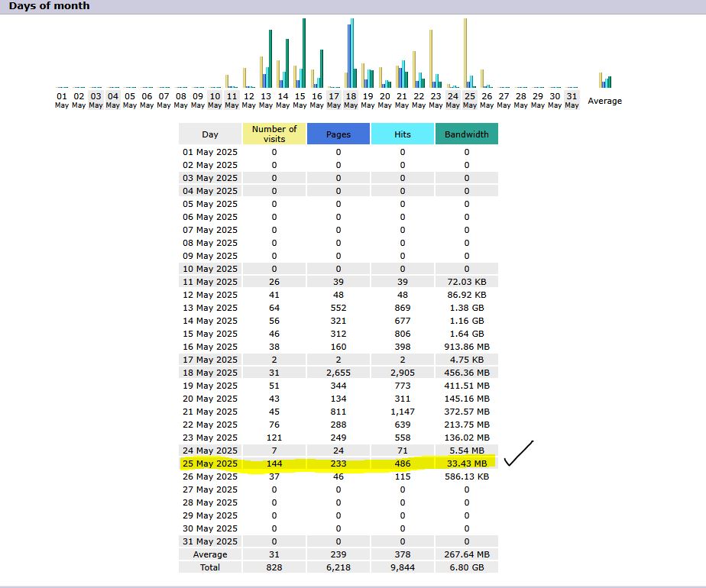Click the '11 May 2025' row label
Screen dimensions: 706x588
coord(210,282)
